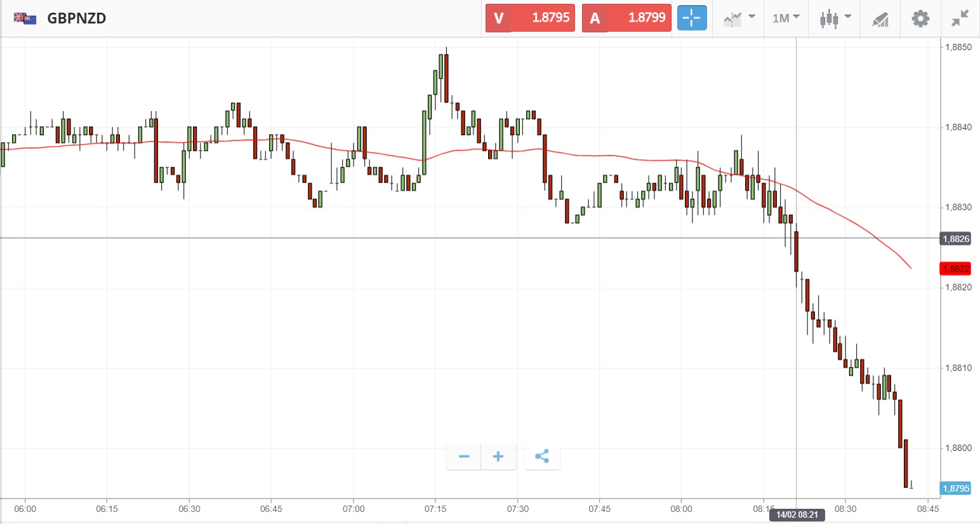Viewport: 980px width, 524px height.
Task: Click the 1,8820 price axis label
Action: (958, 287)
